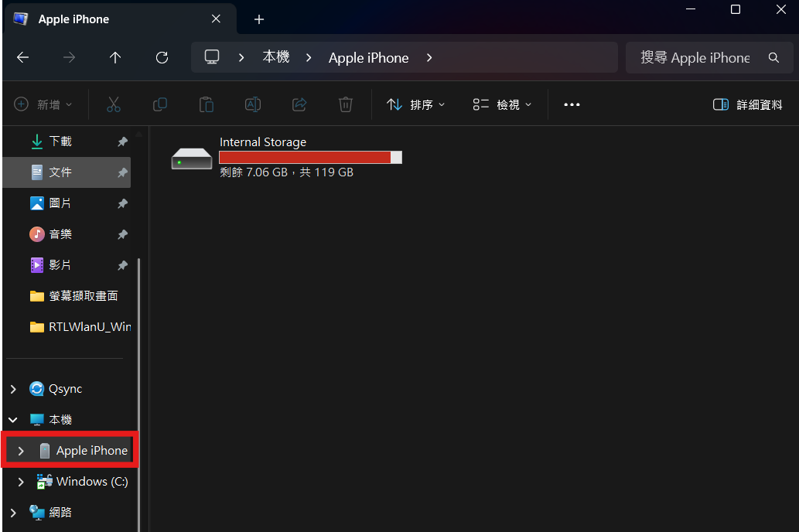
Task: Toggle the 詳細資料 details pane
Action: (x=747, y=104)
